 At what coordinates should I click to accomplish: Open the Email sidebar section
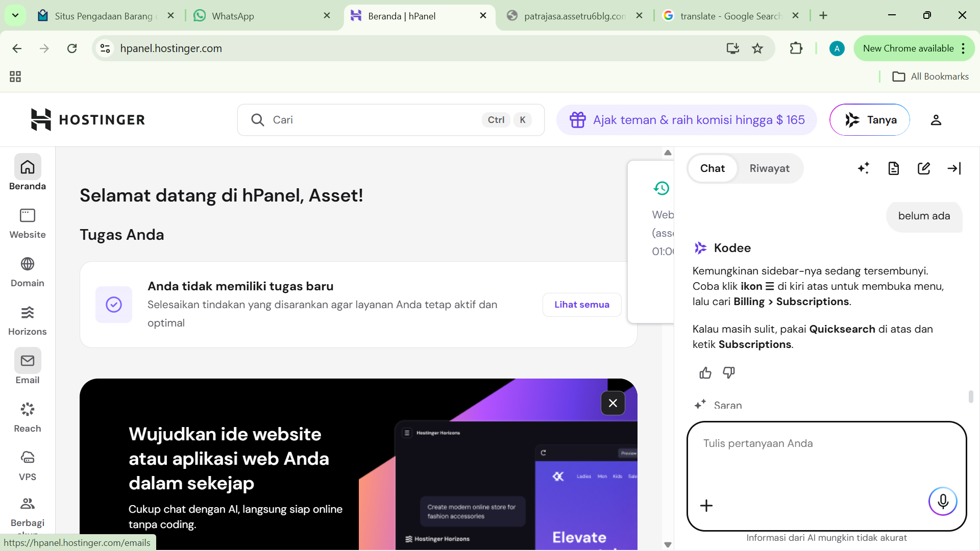pyautogui.click(x=28, y=366)
